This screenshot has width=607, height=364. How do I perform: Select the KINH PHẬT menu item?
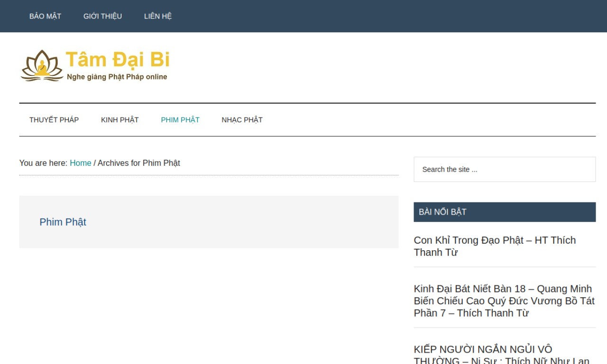click(120, 120)
